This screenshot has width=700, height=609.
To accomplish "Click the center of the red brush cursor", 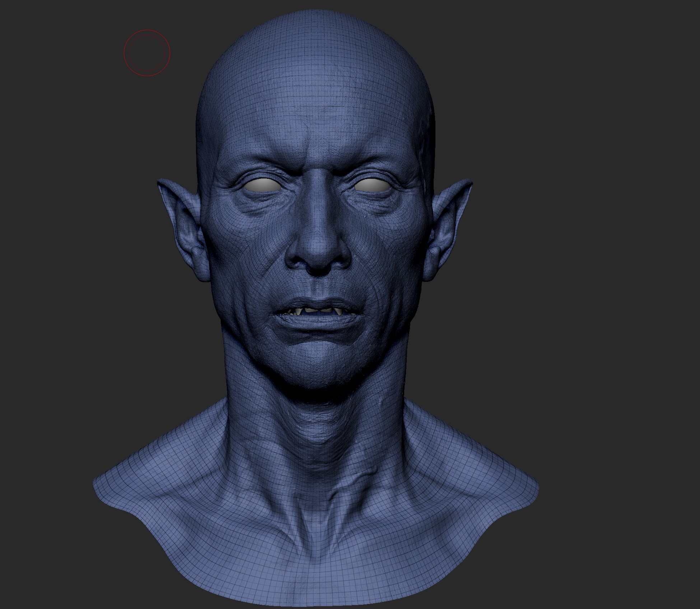I will click(147, 53).
